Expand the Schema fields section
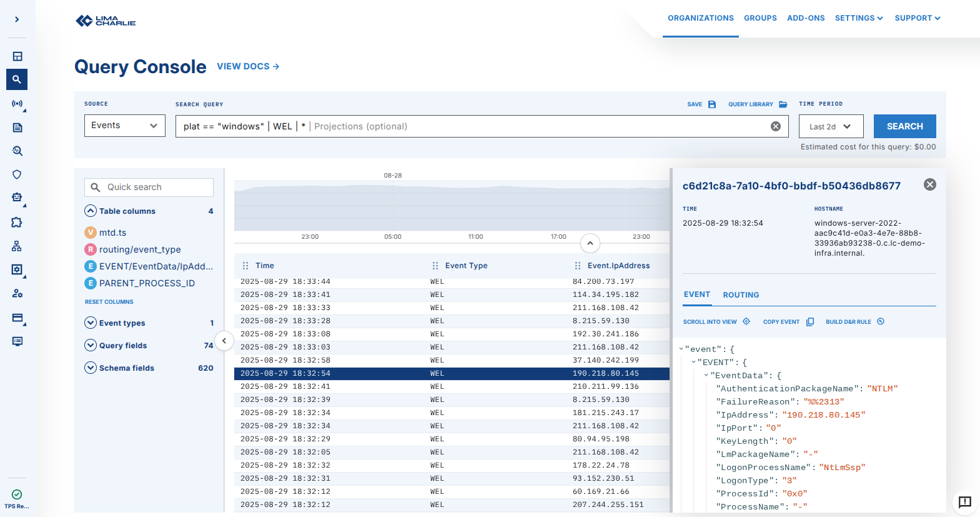 [x=91, y=368]
